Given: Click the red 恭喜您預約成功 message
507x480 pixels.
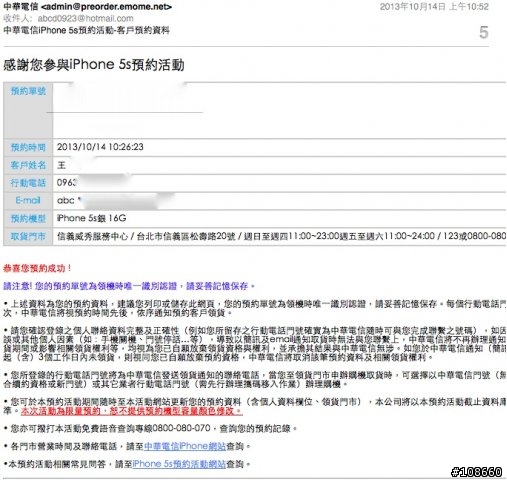Looking at the screenshot, I should (37, 268).
